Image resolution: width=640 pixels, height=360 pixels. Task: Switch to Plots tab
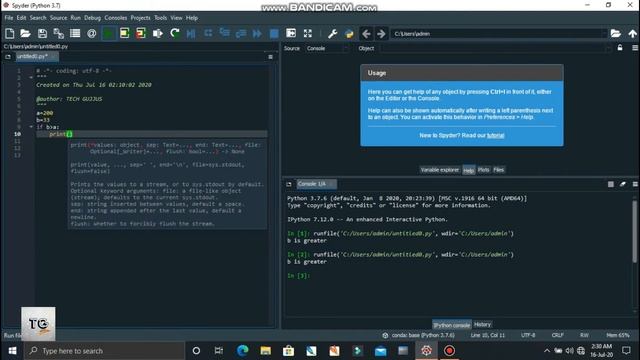(483, 170)
